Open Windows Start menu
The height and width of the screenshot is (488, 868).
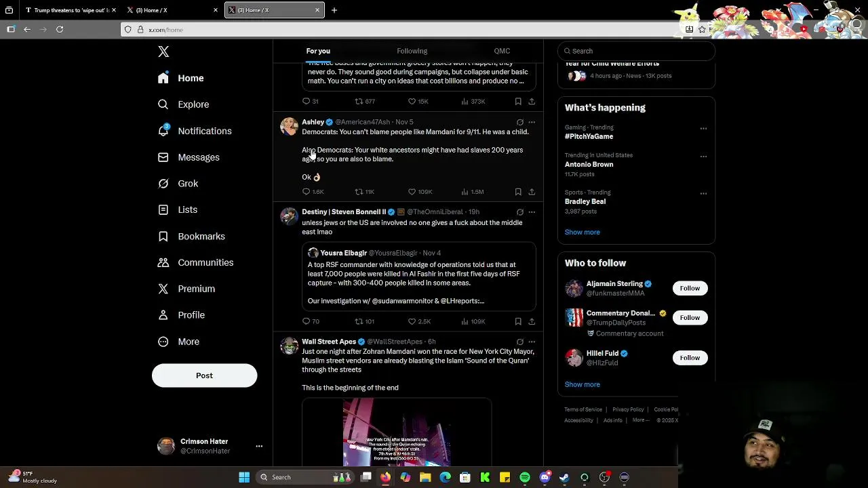[244, 477]
